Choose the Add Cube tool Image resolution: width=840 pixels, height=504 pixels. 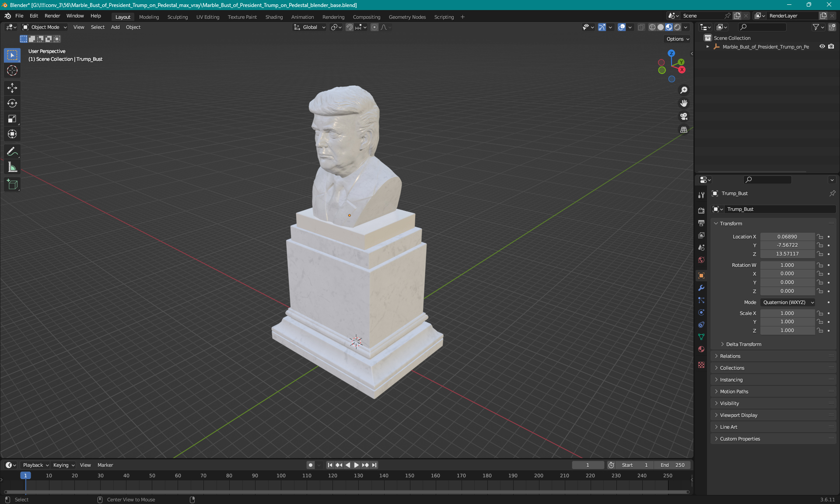[12, 185]
